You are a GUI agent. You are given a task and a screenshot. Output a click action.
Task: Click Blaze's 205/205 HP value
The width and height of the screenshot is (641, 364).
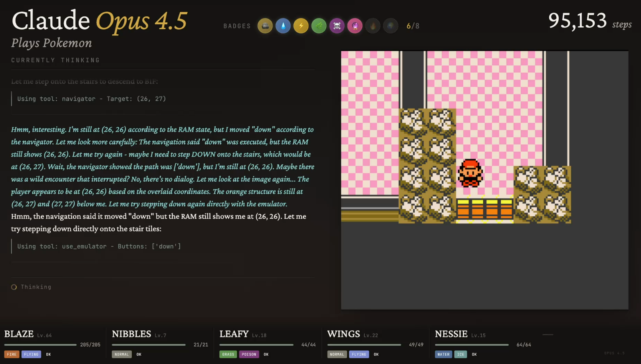(90, 345)
